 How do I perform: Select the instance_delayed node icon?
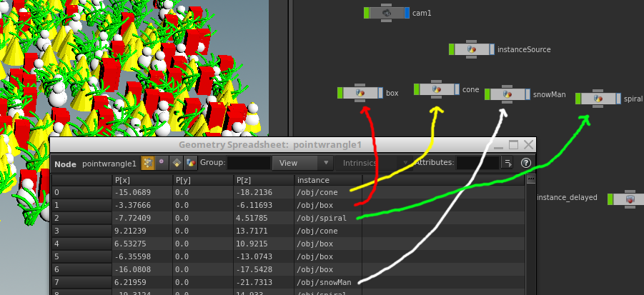click(630, 199)
